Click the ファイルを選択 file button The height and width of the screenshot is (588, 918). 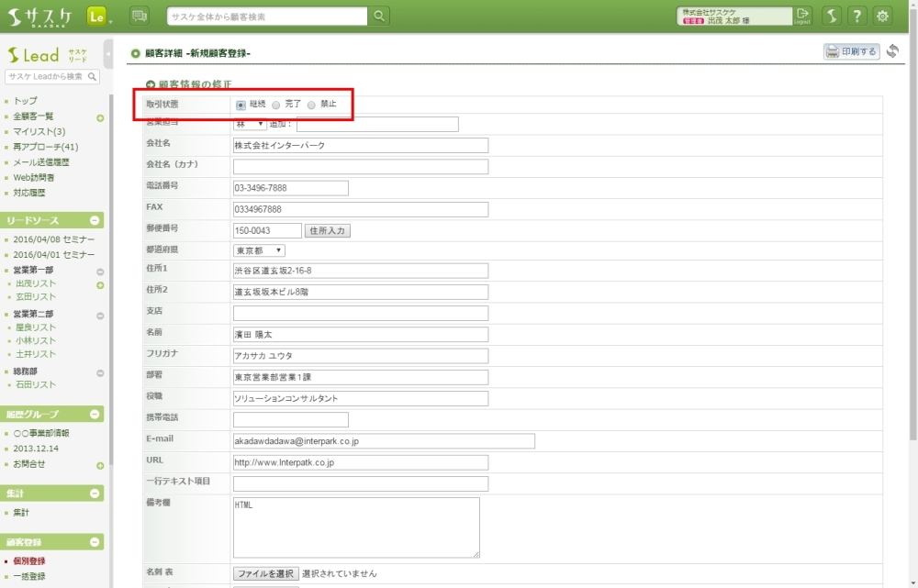tap(264, 573)
